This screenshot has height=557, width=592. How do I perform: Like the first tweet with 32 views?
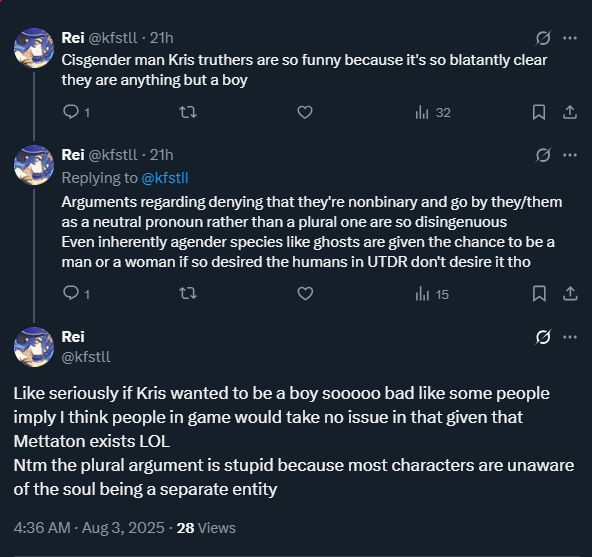[x=305, y=112]
